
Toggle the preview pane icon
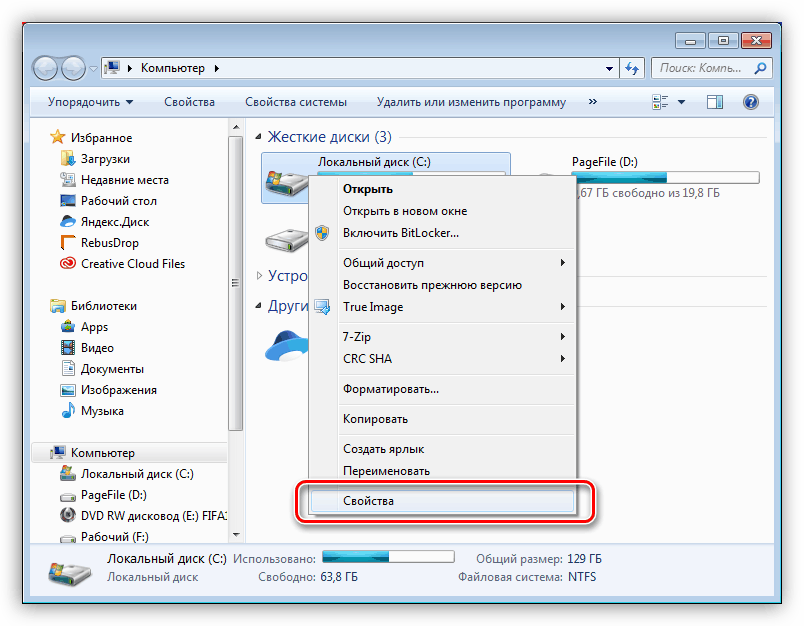pos(715,102)
